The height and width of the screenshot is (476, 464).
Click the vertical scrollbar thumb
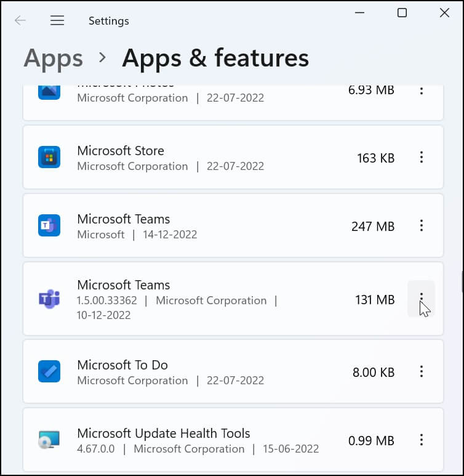coord(462,281)
